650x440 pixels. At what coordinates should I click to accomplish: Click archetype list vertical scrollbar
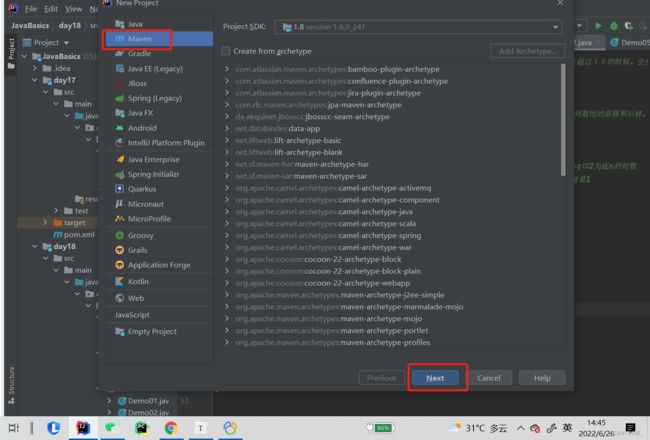point(563,120)
